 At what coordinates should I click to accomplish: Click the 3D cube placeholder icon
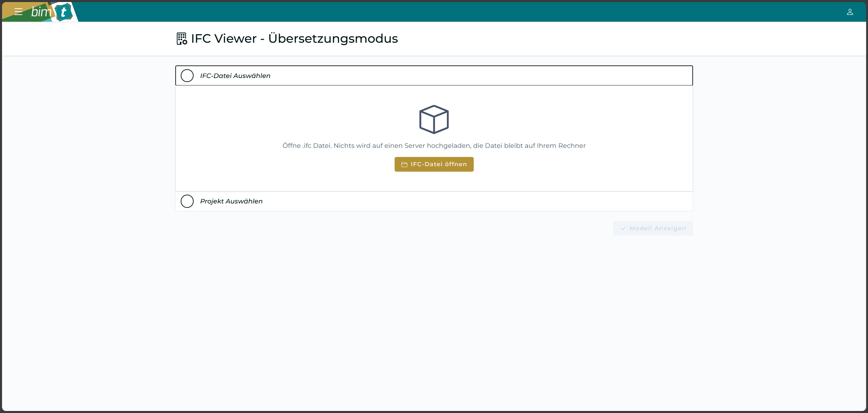tap(434, 119)
